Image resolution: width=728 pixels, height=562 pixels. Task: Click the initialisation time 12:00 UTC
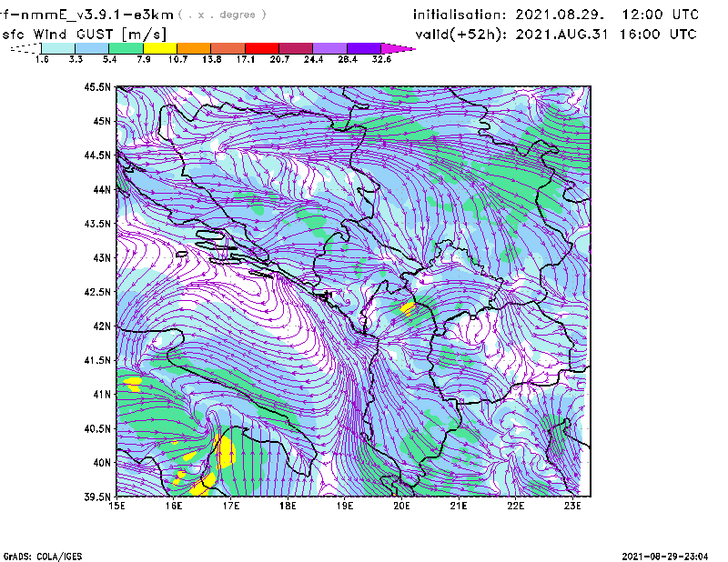click(x=661, y=15)
